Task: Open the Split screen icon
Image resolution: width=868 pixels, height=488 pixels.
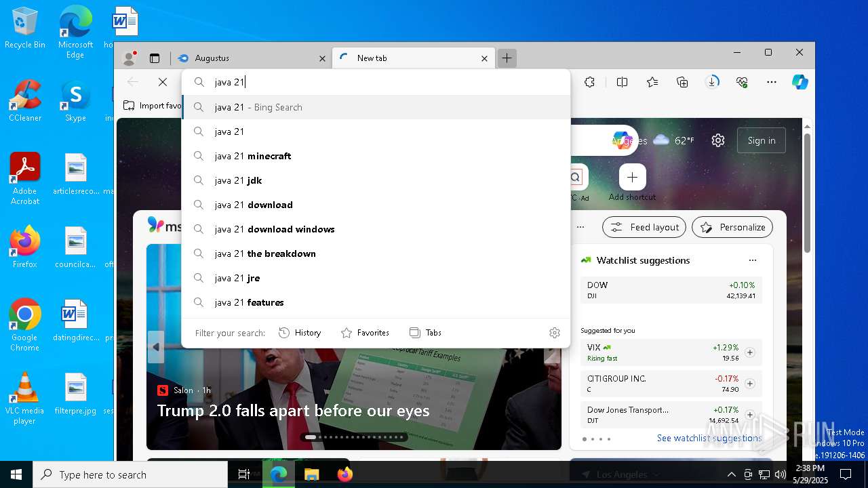Action: (x=622, y=82)
